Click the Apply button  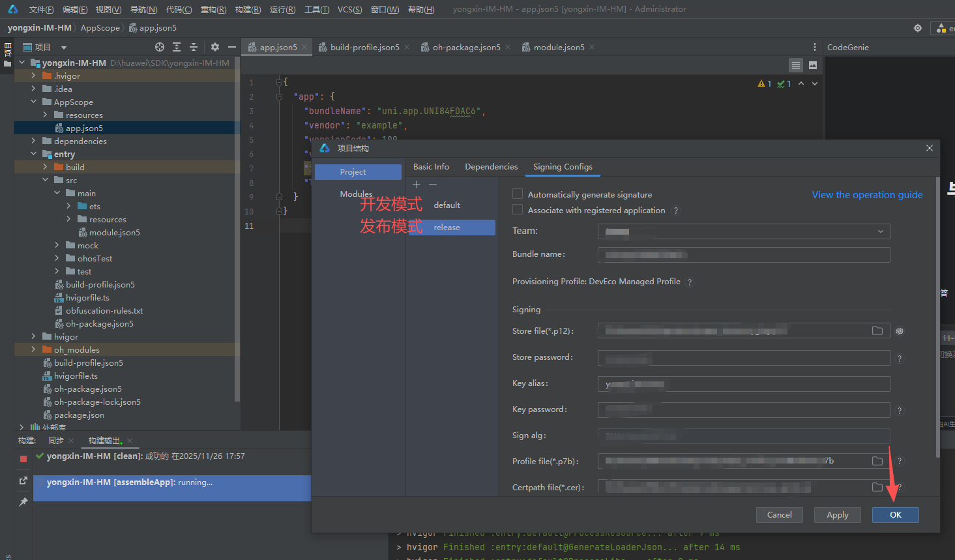pos(838,515)
